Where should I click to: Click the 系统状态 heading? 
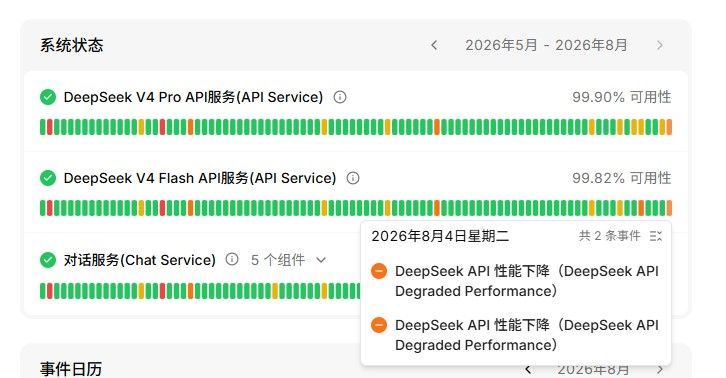(72, 45)
